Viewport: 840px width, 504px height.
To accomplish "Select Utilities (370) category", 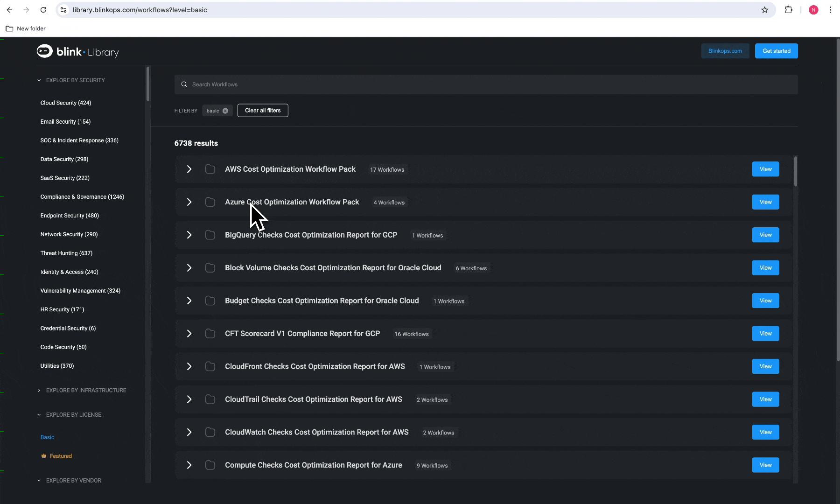I will 57,366.
